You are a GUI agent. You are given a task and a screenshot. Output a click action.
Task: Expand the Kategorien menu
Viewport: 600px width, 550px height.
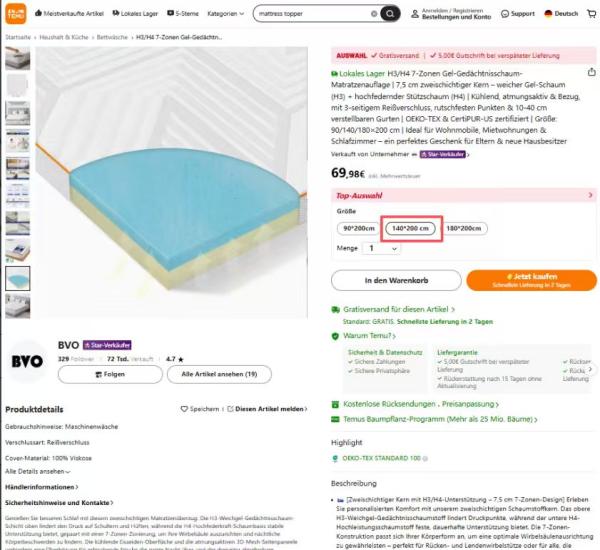pyautogui.click(x=225, y=14)
